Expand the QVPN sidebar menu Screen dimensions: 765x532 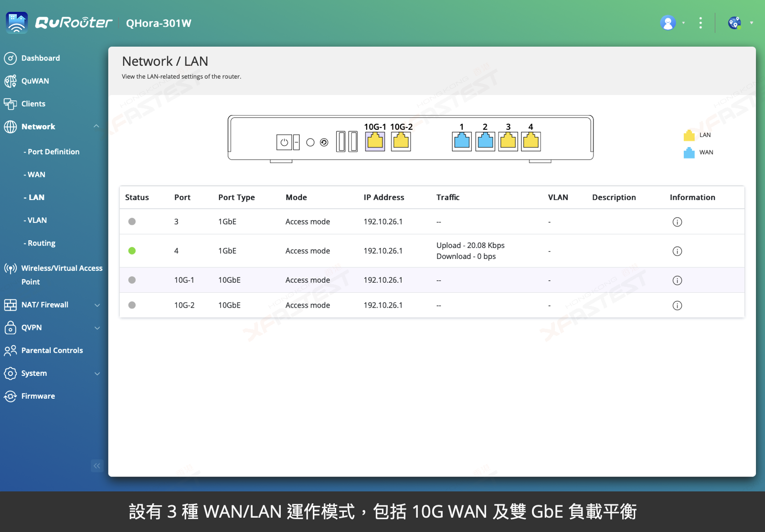(x=97, y=328)
